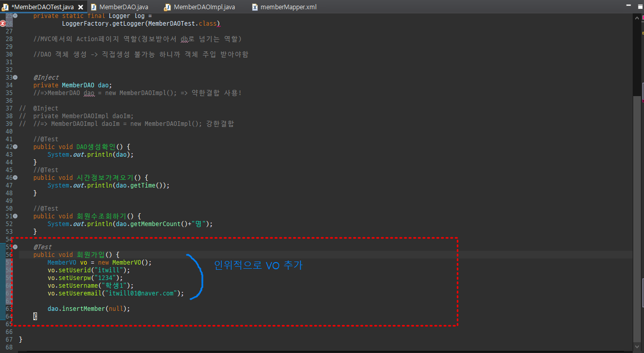
Task: Click the error marker on line 26
Action: pyautogui.click(x=3, y=24)
